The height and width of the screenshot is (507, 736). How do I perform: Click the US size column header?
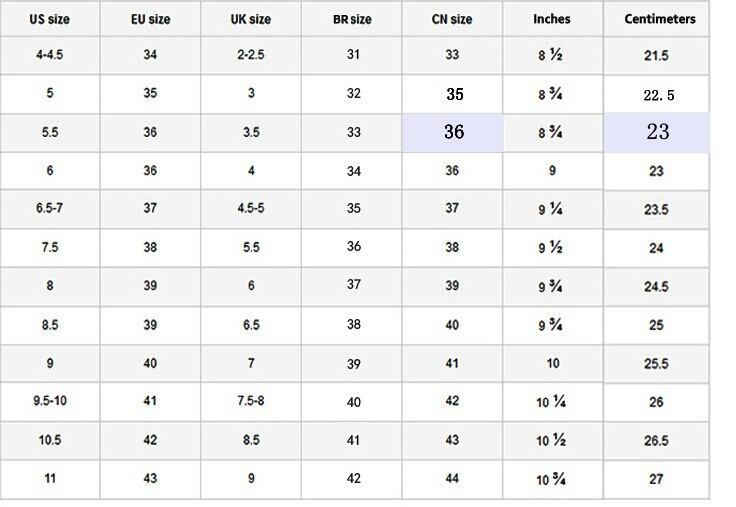(x=49, y=19)
